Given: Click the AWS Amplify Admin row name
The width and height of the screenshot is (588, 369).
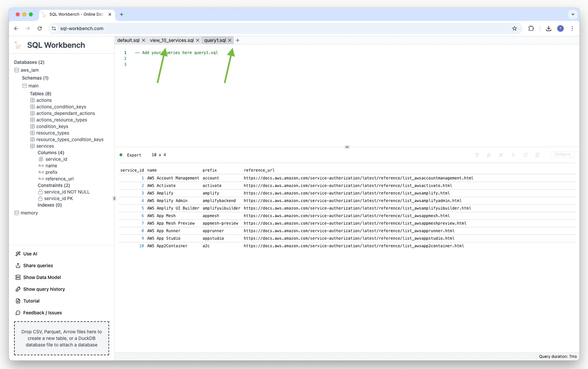Looking at the screenshot, I should click(x=167, y=201).
